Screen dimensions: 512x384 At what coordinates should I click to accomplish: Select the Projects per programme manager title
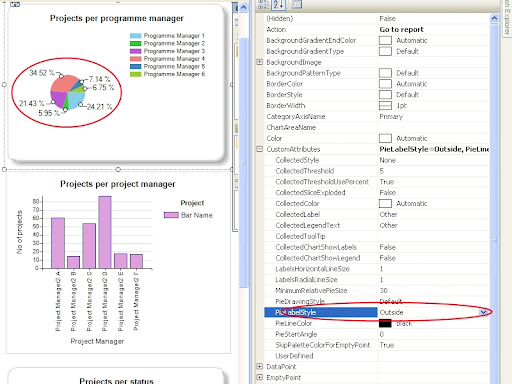[x=117, y=18]
